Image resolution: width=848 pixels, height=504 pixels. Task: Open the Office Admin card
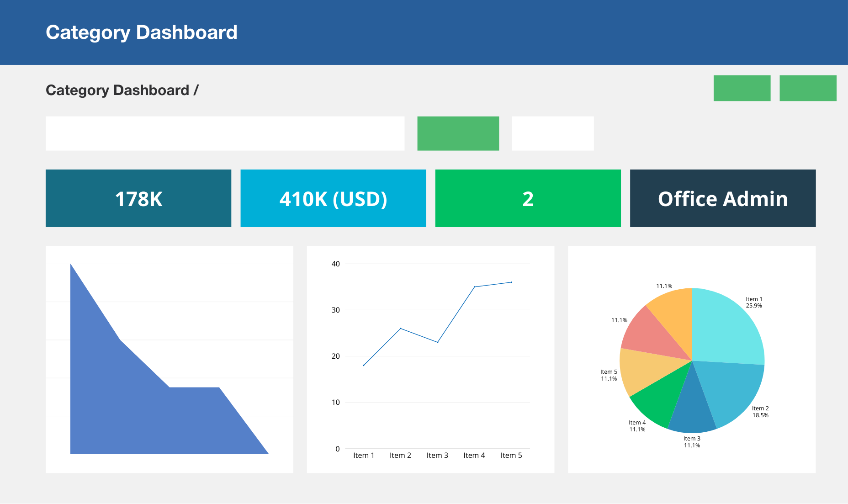[723, 198]
